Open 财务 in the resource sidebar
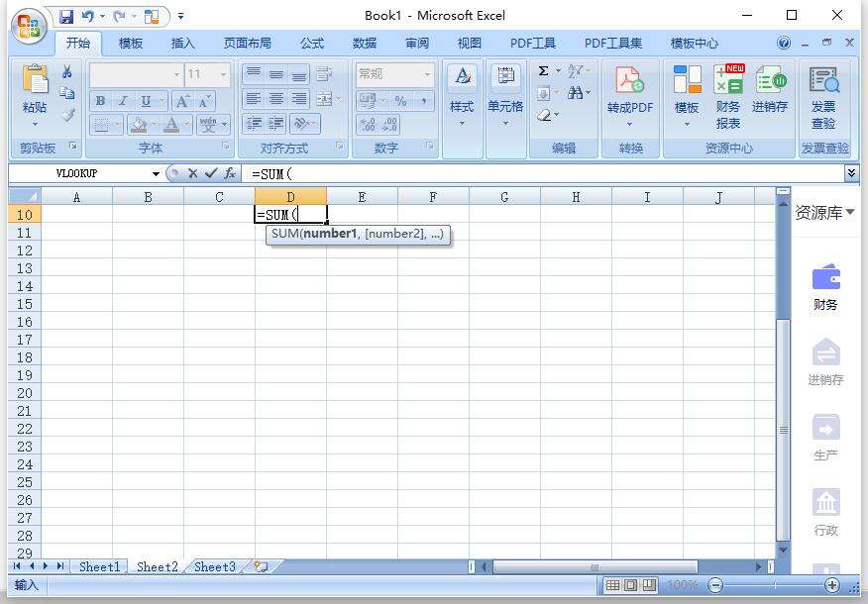This screenshot has height=604, width=868. tap(825, 287)
